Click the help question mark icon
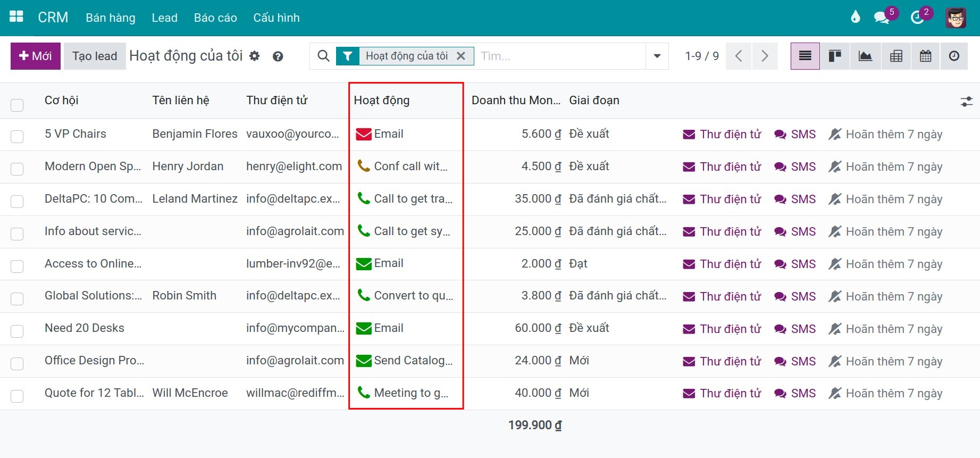 coord(278,56)
